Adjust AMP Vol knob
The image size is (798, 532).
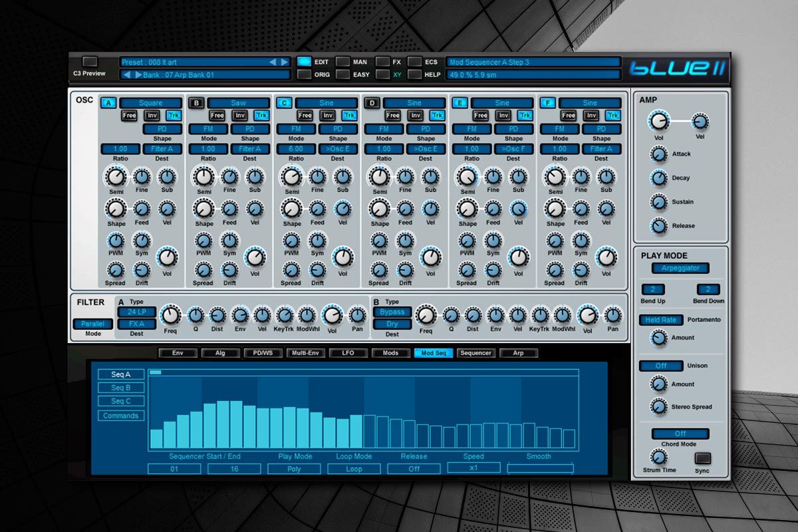point(658,121)
